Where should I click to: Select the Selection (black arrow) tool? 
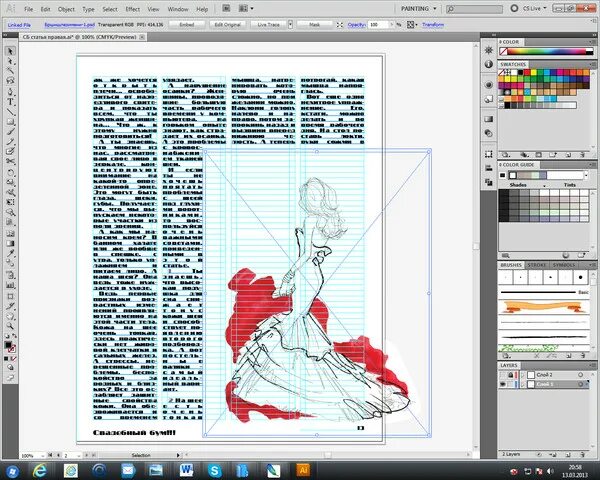[x=10, y=51]
